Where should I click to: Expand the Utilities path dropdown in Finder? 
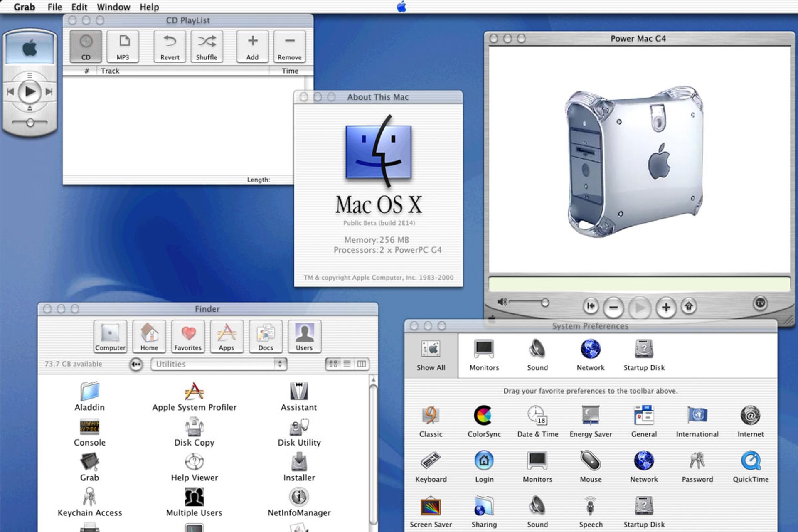point(219,364)
